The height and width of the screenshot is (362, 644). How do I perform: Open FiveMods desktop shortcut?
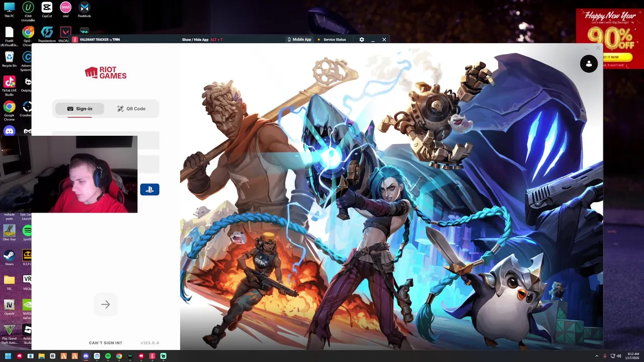(84, 10)
